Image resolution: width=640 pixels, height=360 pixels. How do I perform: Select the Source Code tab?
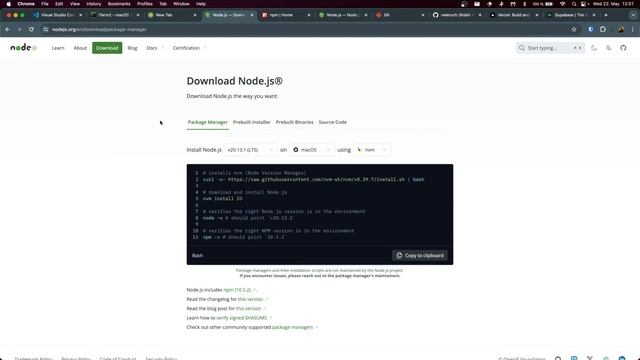pos(332,122)
